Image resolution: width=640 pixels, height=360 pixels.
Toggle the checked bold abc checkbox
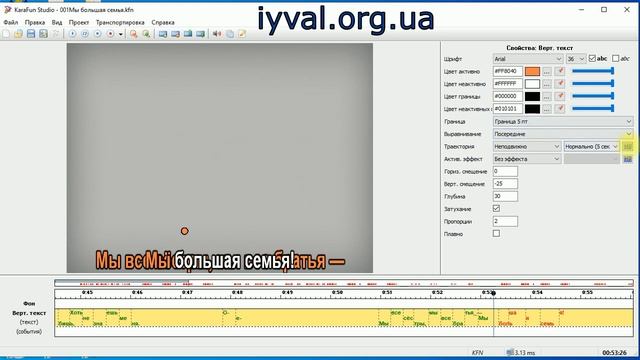coord(592,59)
